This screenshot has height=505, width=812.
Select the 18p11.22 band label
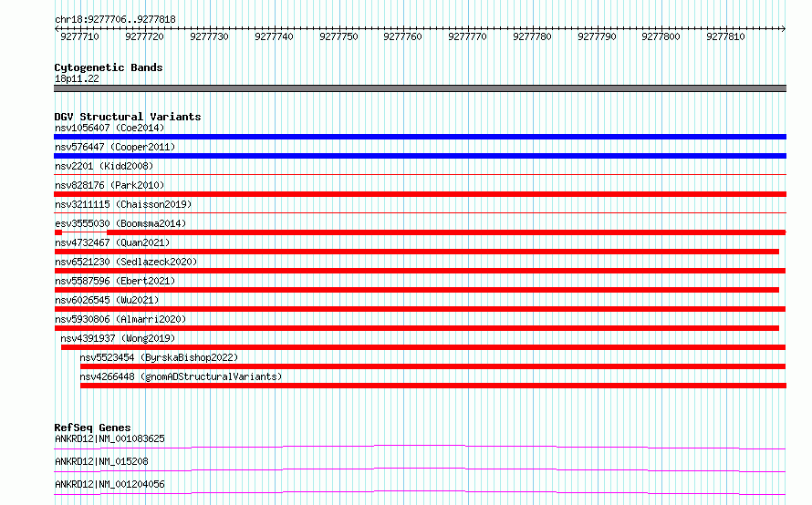pyautogui.click(x=77, y=78)
